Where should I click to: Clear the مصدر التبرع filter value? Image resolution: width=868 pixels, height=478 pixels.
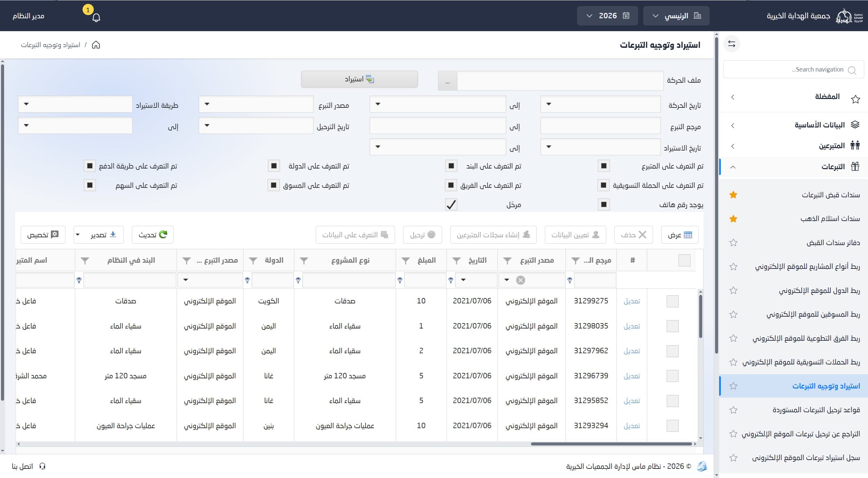point(520,280)
